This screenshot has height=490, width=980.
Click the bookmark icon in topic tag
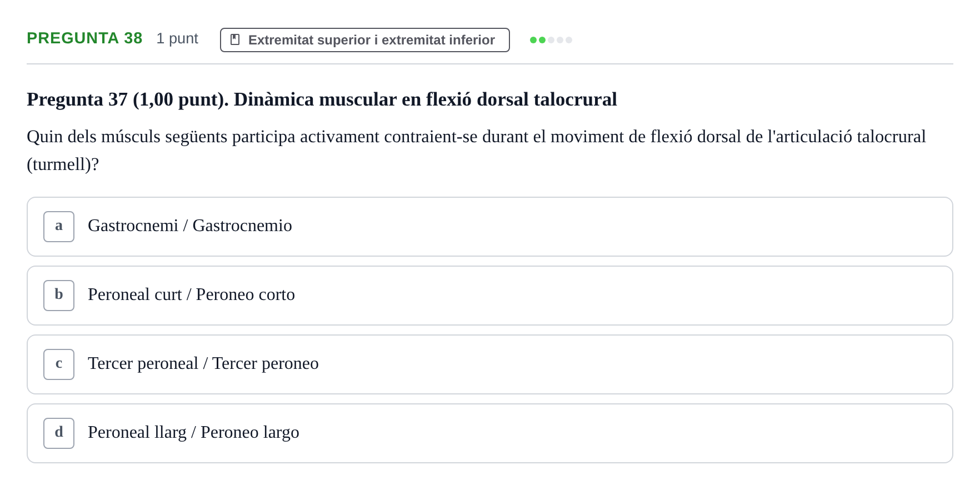tap(235, 40)
